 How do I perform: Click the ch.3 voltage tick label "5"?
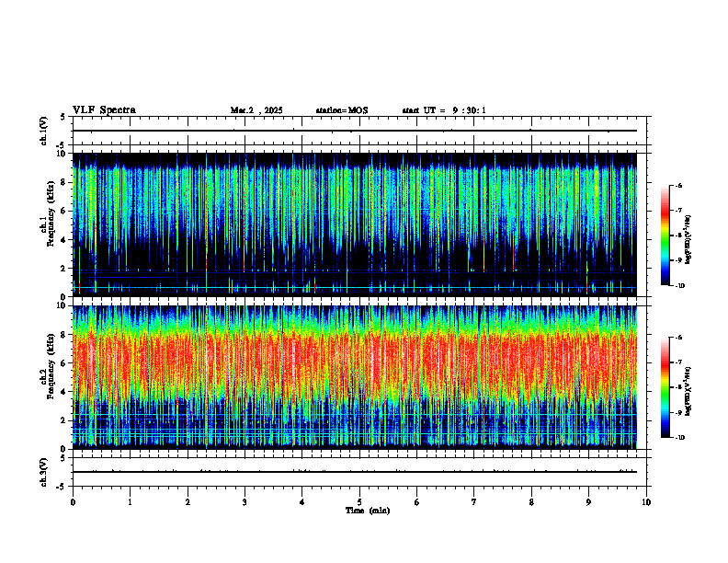point(63,458)
